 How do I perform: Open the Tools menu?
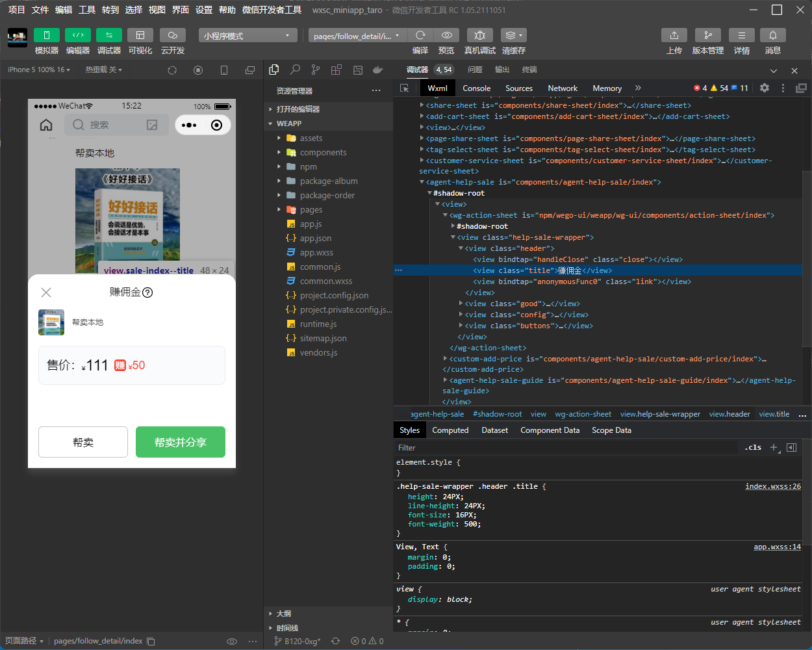click(87, 10)
